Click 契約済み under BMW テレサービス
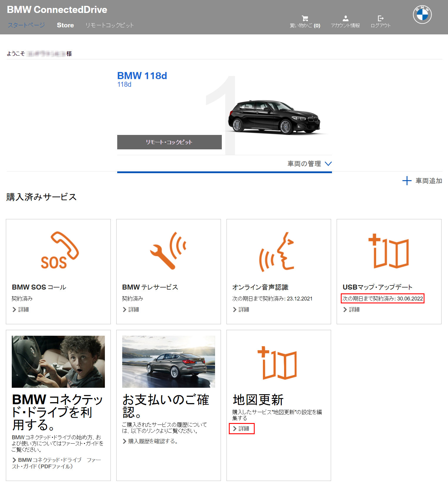This screenshot has width=448, height=483. point(132,299)
